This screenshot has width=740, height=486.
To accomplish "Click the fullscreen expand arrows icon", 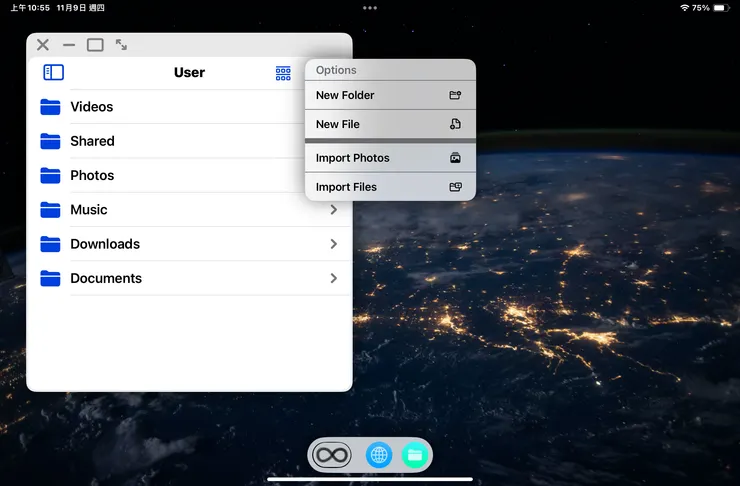I will (x=121, y=45).
